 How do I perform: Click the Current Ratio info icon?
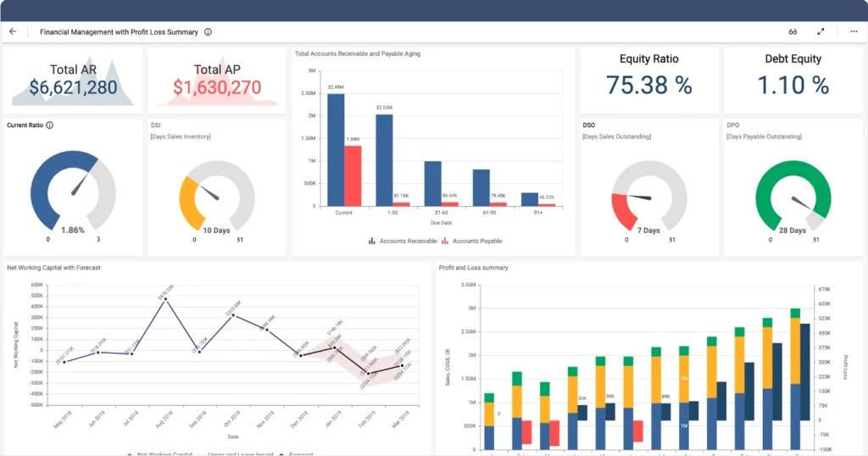(50, 125)
